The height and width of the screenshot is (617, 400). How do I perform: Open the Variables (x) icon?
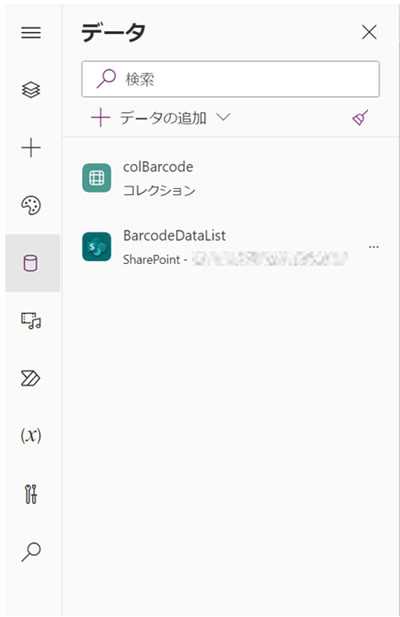pyautogui.click(x=31, y=435)
